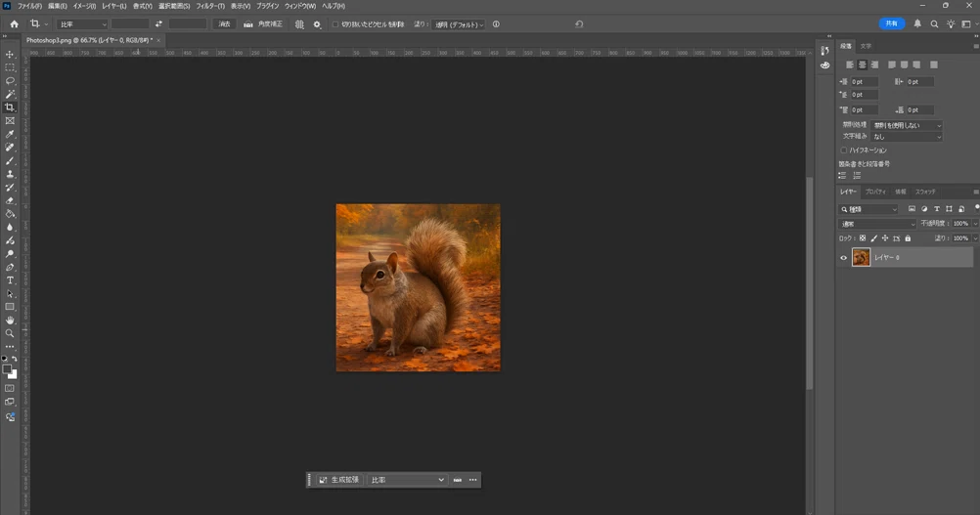
Task: Select the Zoom tool in the toolbox
Action: tap(10, 333)
